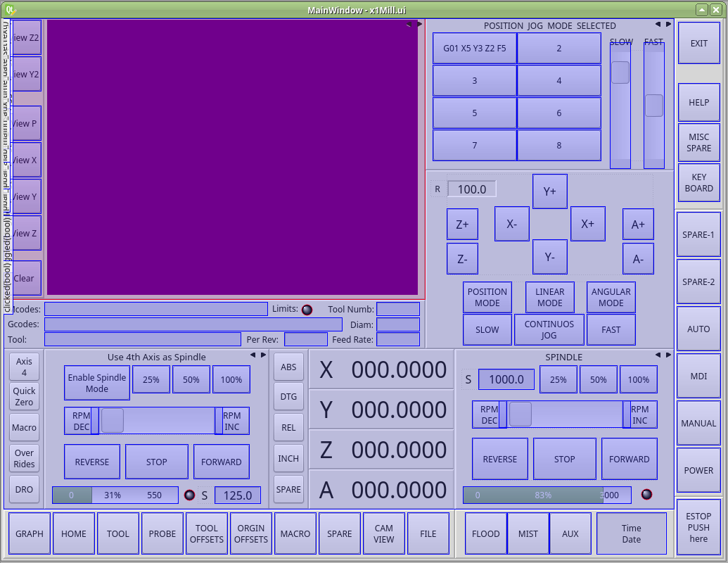Jog Y- axis button
Image resolution: width=728 pixels, height=563 pixels.
550,257
